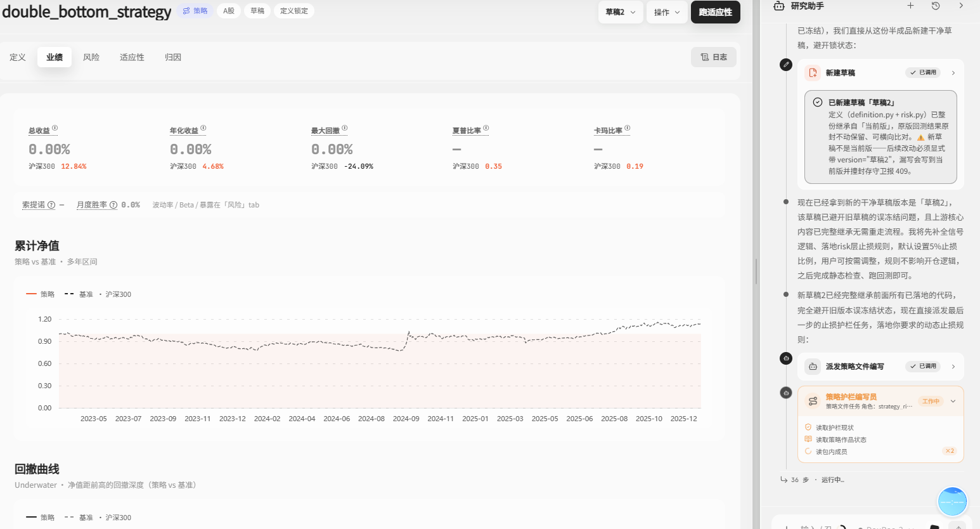Click the double_bottom_strategy title

[x=87, y=12]
